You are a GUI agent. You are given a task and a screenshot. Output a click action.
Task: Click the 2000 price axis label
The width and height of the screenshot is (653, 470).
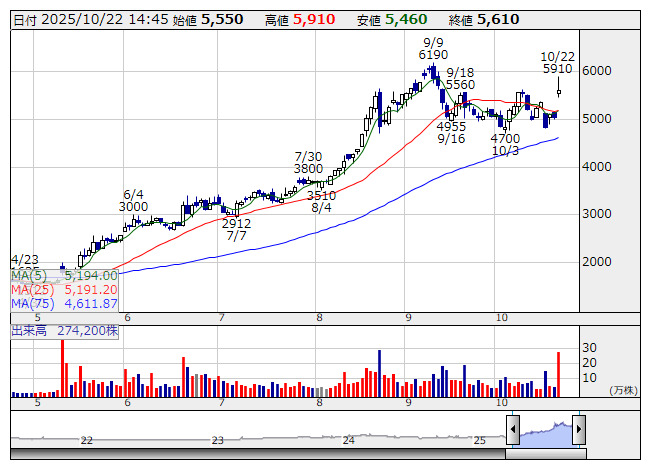click(x=596, y=262)
